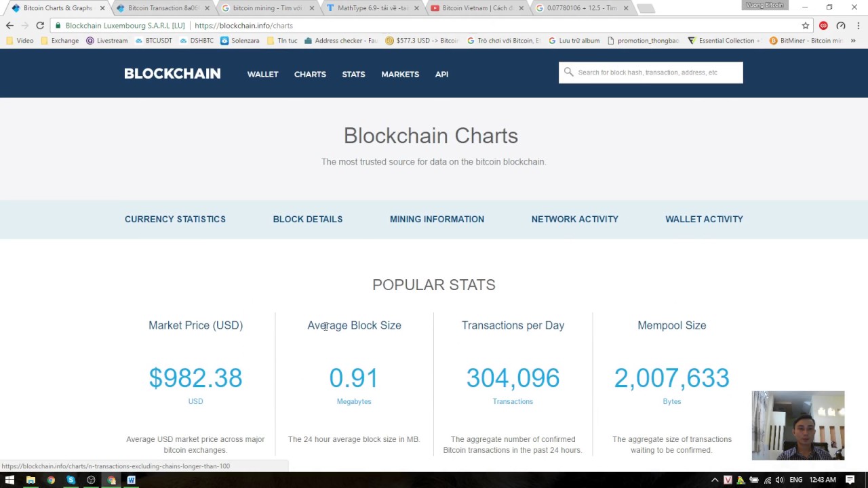Screen dimensions: 868x488
Task: Open the $577.3 USD Bitcoin bookmark
Action: click(x=422, y=41)
